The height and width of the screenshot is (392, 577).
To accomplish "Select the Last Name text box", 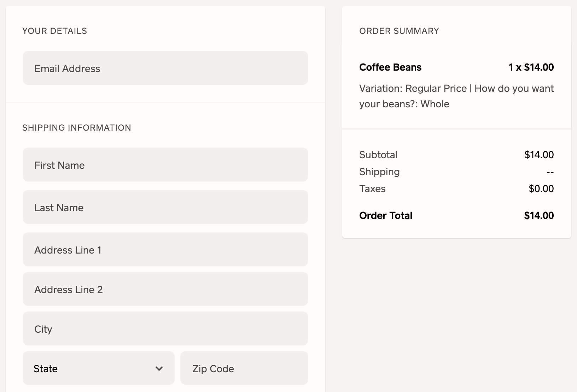I will pos(165,207).
